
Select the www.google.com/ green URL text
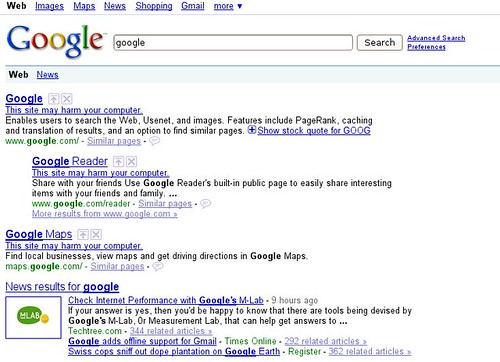[42, 141]
